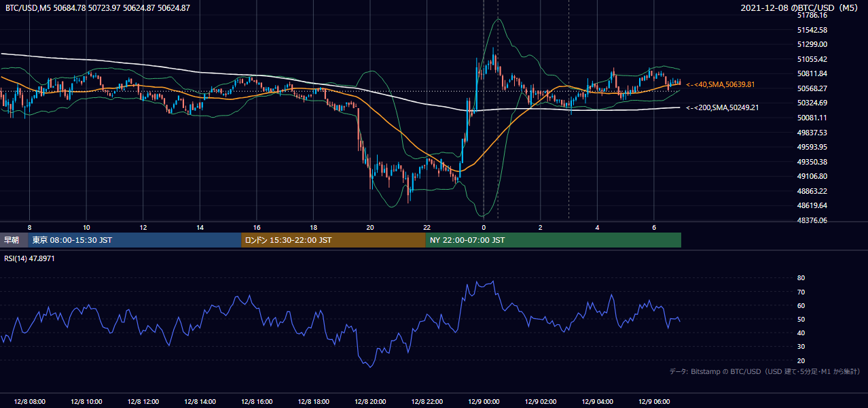
Task: Click the 12/9 06:00 time axis label
Action: point(654,401)
